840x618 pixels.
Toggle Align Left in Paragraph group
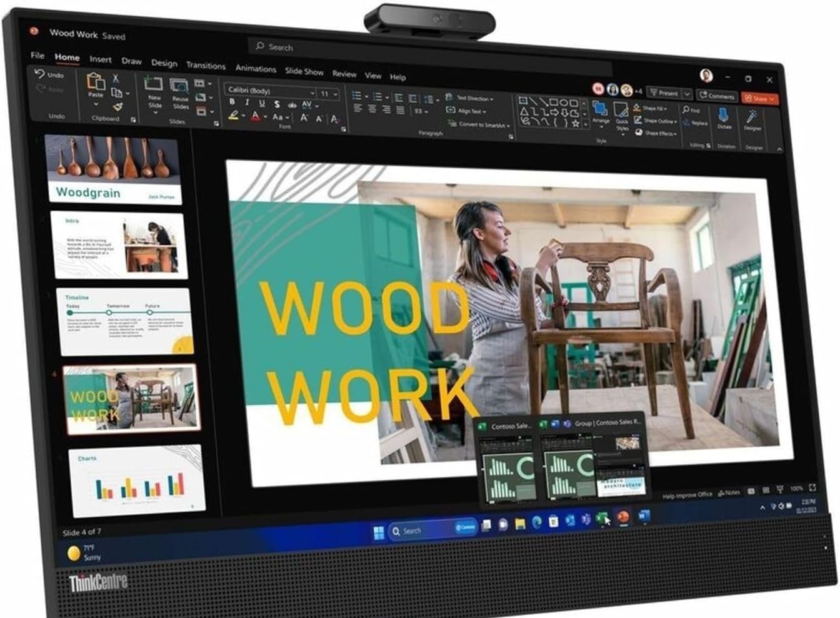tap(357, 108)
